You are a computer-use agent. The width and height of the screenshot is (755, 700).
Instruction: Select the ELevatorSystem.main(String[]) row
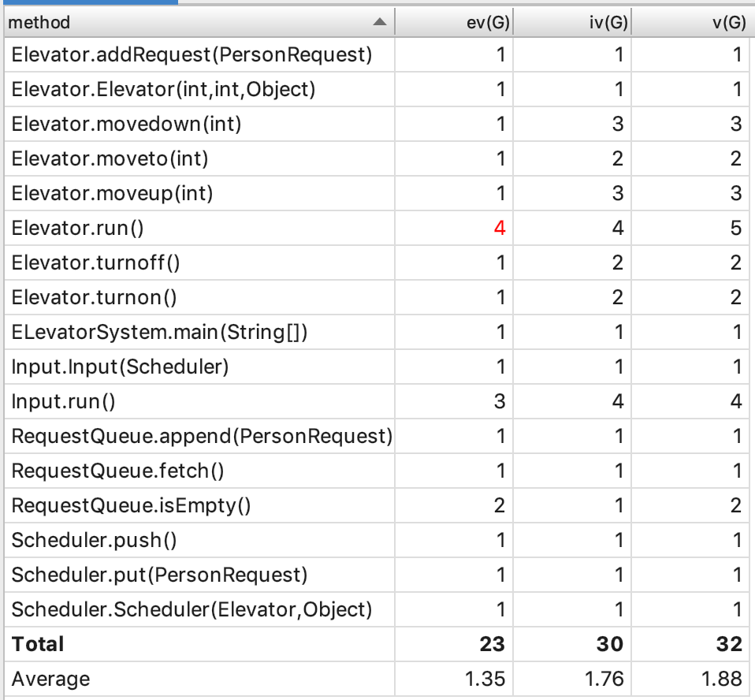click(x=159, y=333)
